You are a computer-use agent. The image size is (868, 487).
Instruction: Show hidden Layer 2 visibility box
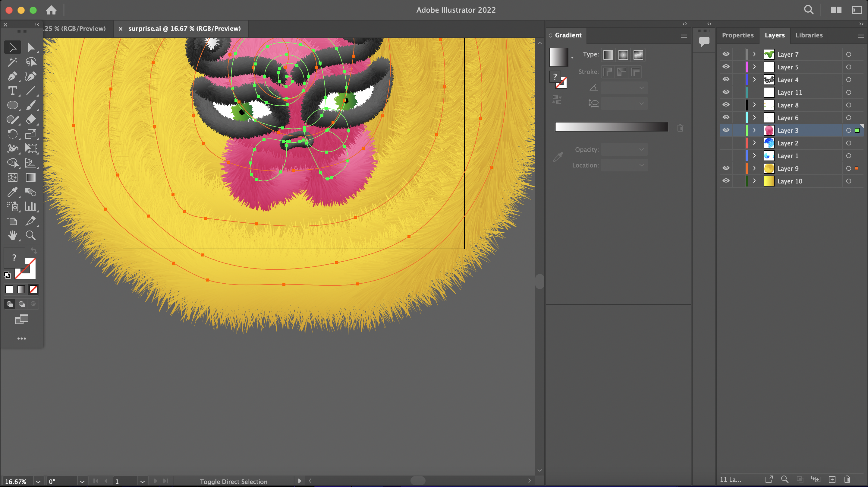(x=726, y=143)
